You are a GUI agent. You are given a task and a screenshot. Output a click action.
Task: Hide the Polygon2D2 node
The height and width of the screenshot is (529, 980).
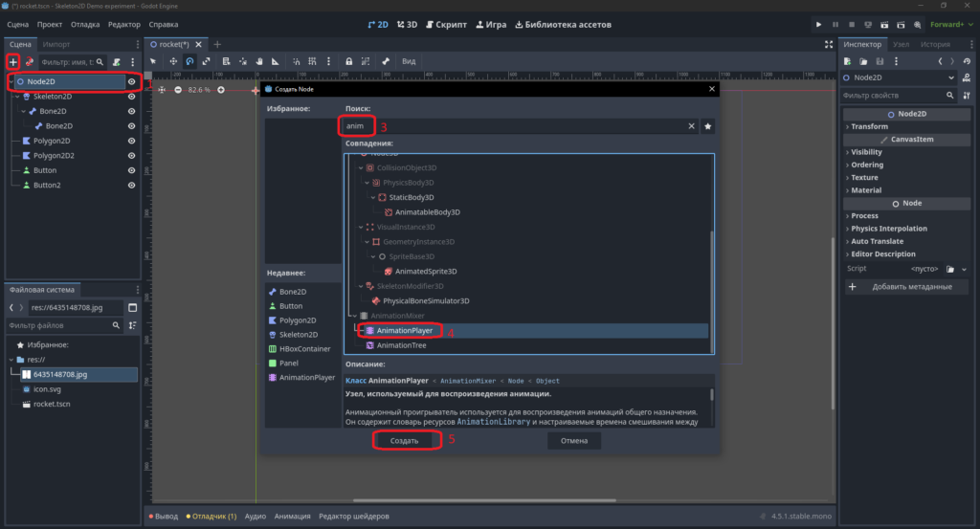click(131, 156)
